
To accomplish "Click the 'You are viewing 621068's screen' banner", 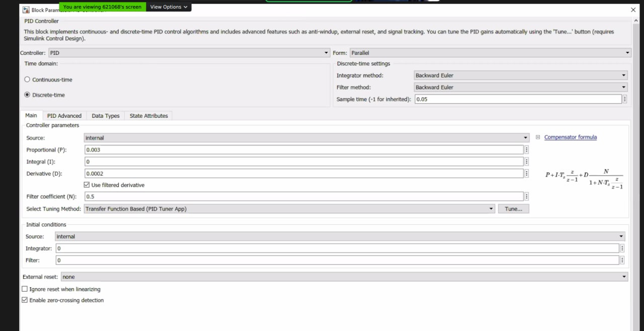I will click(103, 7).
